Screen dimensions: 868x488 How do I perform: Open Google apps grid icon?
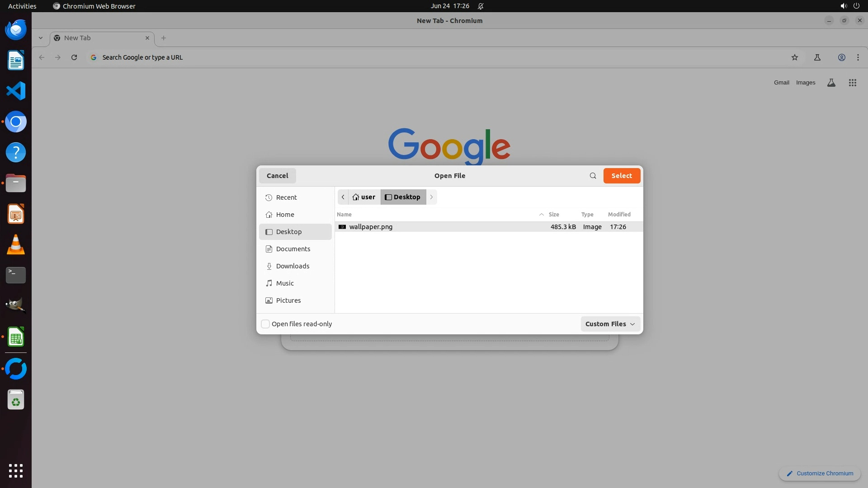pos(852,83)
